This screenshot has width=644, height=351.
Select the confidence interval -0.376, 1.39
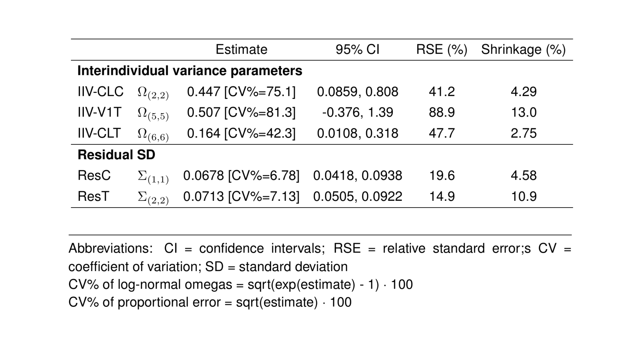pyautogui.click(x=357, y=112)
